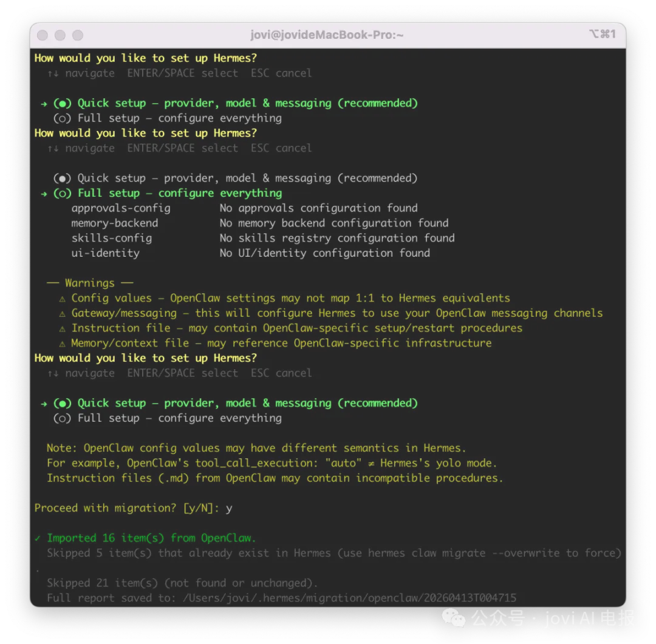
Task: Click the warning triangle beside "Config values"
Action: click(x=63, y=299)
